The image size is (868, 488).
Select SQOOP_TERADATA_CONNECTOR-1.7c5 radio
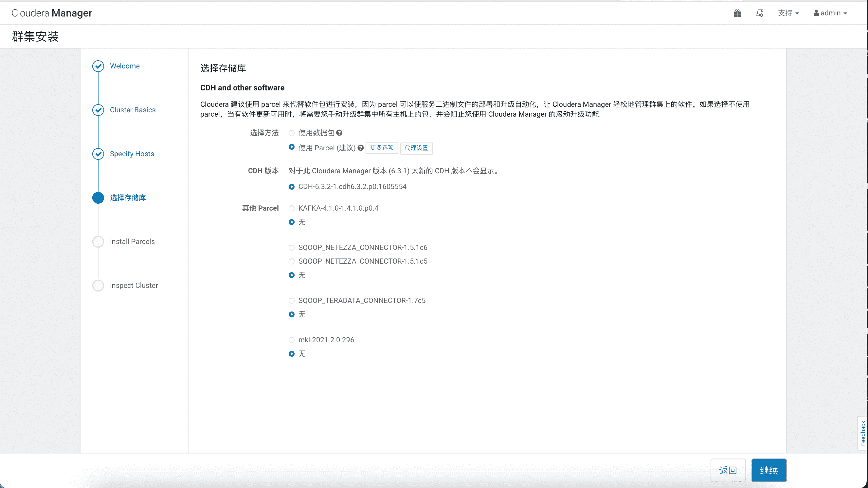[292, 300]
